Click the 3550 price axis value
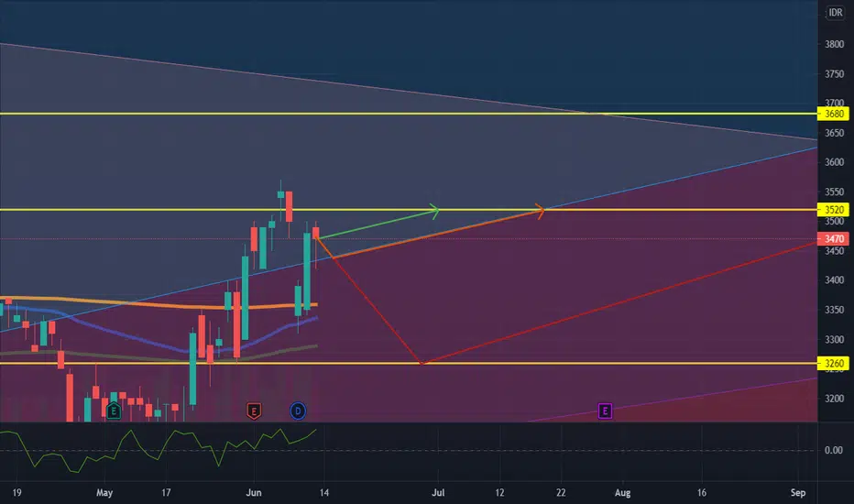 (x=835, y=192)
